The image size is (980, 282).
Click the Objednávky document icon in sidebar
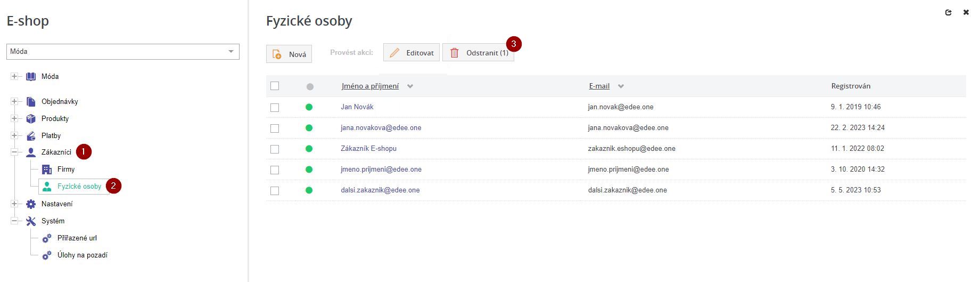31,101
